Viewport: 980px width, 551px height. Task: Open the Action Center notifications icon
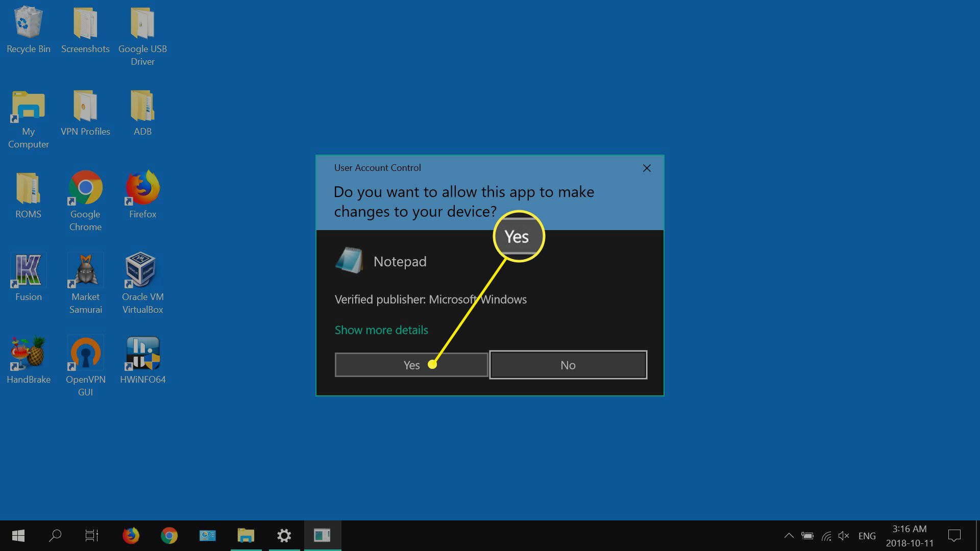point(954,536)
